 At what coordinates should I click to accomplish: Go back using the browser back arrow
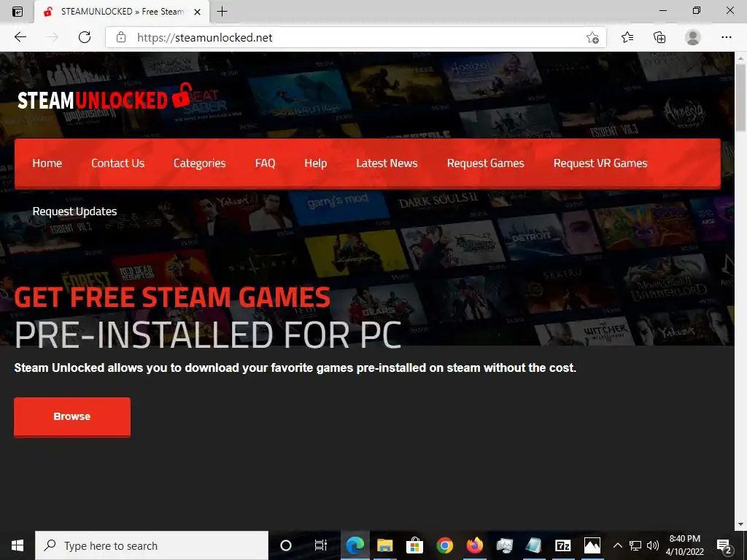tap(20, 37)
